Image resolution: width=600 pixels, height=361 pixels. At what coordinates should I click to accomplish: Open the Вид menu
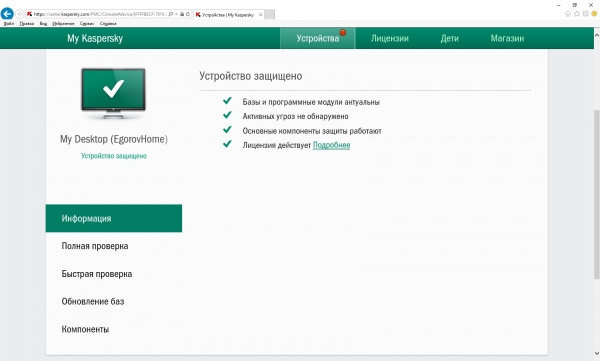coord(43,24)
